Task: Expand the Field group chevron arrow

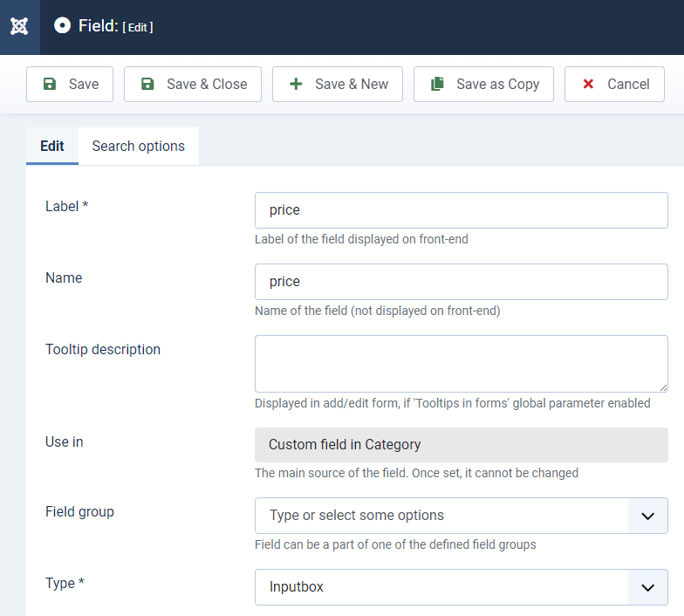Action: (x=647, y=517)
